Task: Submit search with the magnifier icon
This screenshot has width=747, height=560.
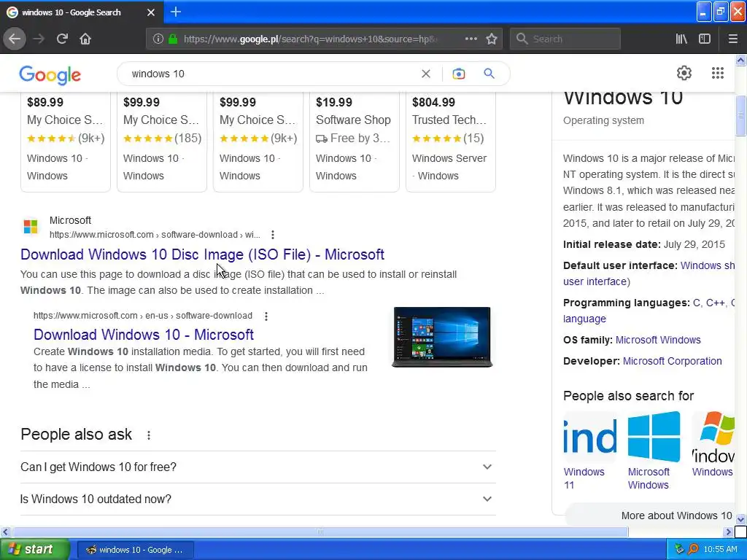Action: [489, 74]
